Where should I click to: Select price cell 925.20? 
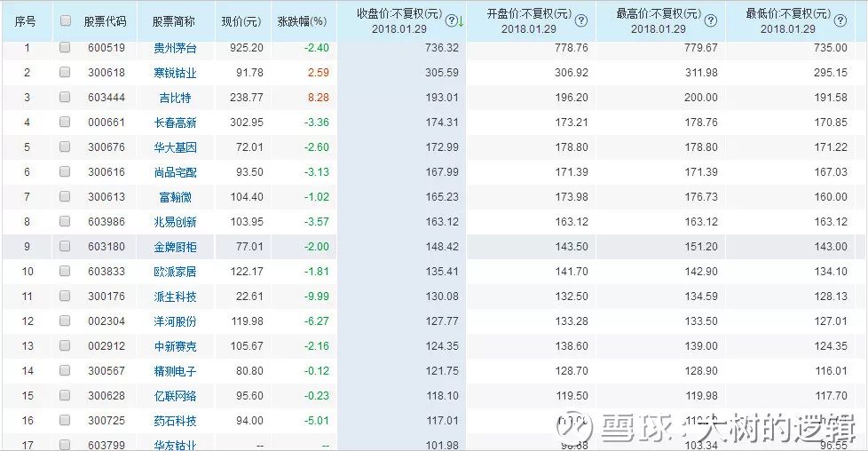pos(247,48)
